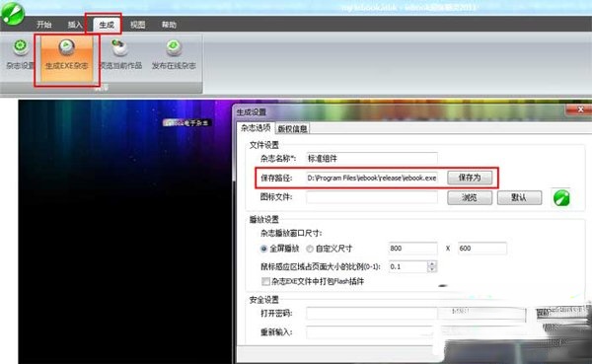Click the 打开密码 password field

[372, 313]
